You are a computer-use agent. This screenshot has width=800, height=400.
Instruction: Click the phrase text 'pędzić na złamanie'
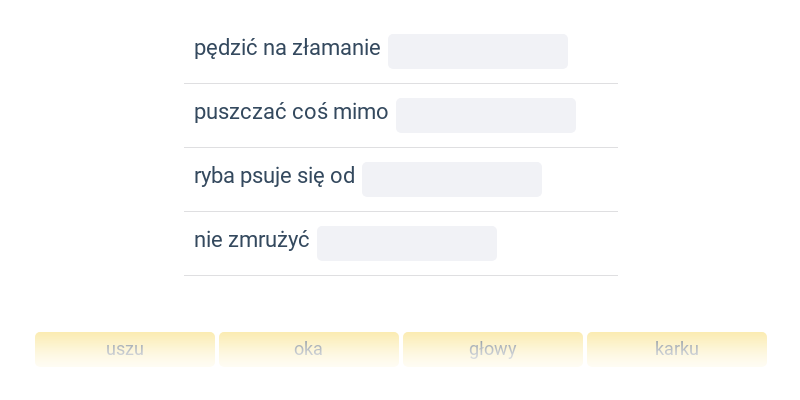[x=287, y=49]
